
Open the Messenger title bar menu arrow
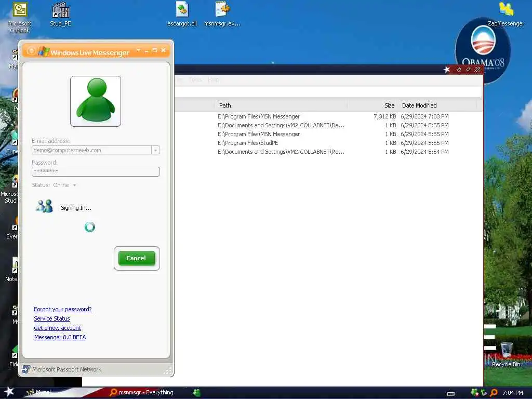(x=138, y=50)
